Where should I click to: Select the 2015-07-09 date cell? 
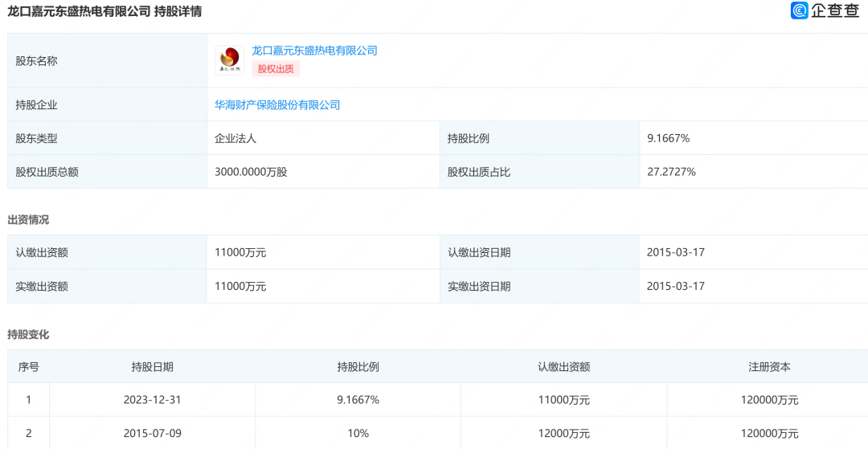coord(152,433)
